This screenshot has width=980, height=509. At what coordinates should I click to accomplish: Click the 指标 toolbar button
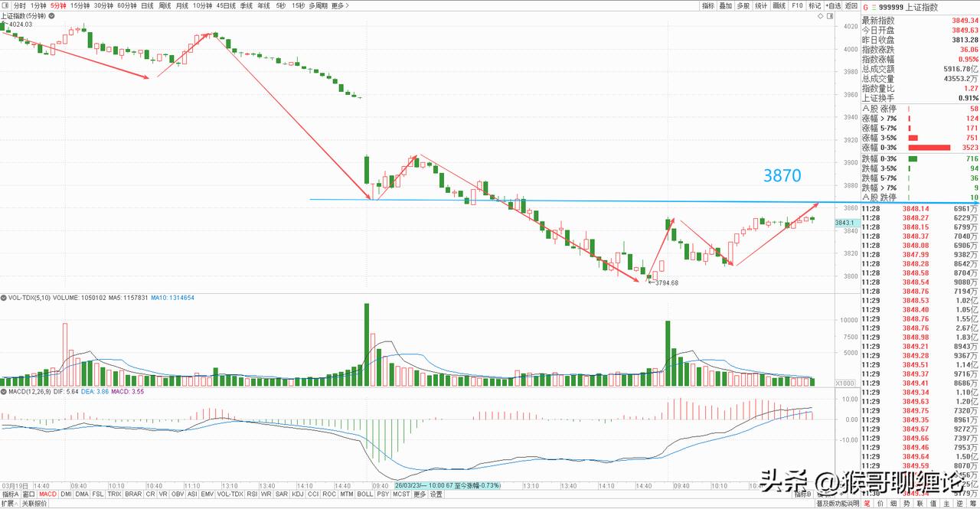tap(708, 5)
